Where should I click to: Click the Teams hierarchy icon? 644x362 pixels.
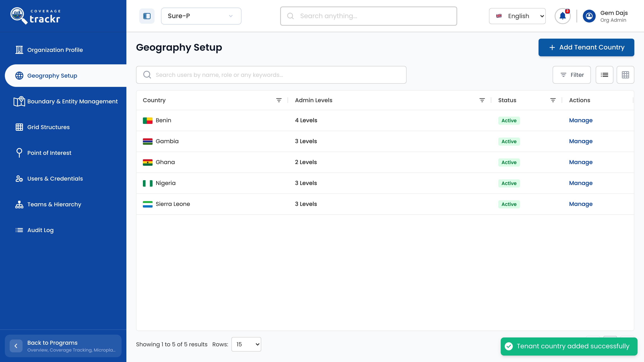click(19, 204)
